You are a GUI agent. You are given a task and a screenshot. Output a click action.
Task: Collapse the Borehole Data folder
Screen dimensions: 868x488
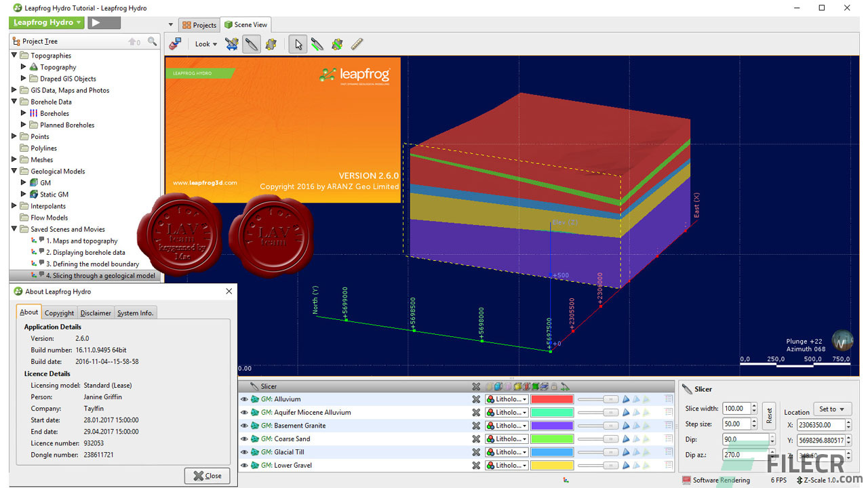[x=14, y=102]
